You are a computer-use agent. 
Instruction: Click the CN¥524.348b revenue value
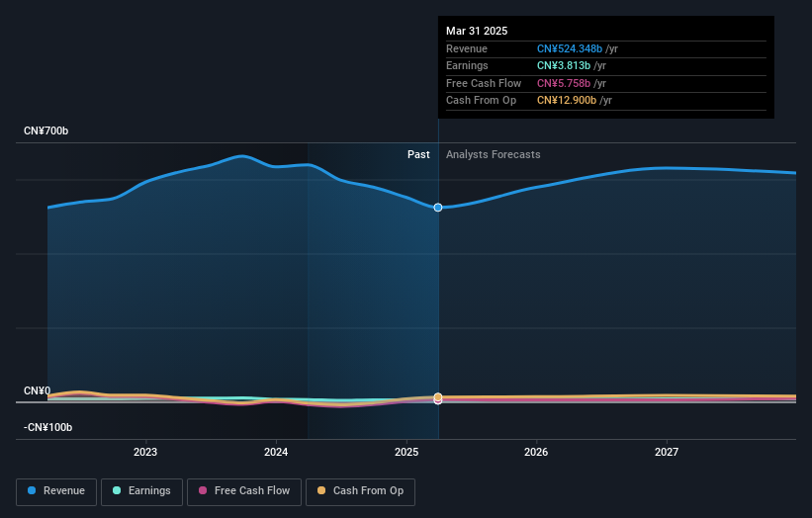click(570, 48)
